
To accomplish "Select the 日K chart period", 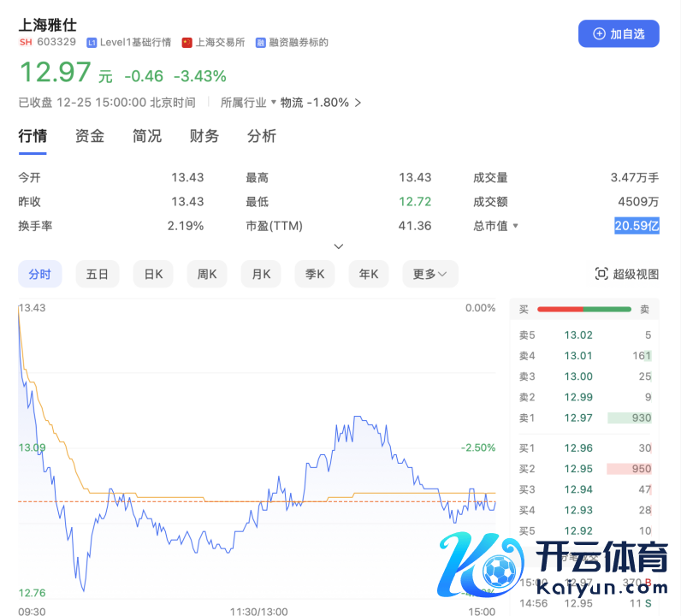I will [153, 274].
